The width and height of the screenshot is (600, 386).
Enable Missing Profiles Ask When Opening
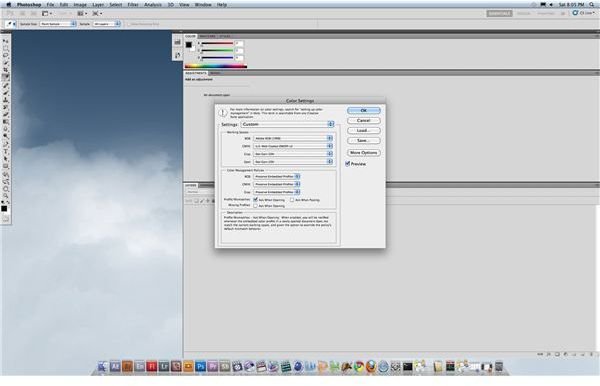(255, 206)
